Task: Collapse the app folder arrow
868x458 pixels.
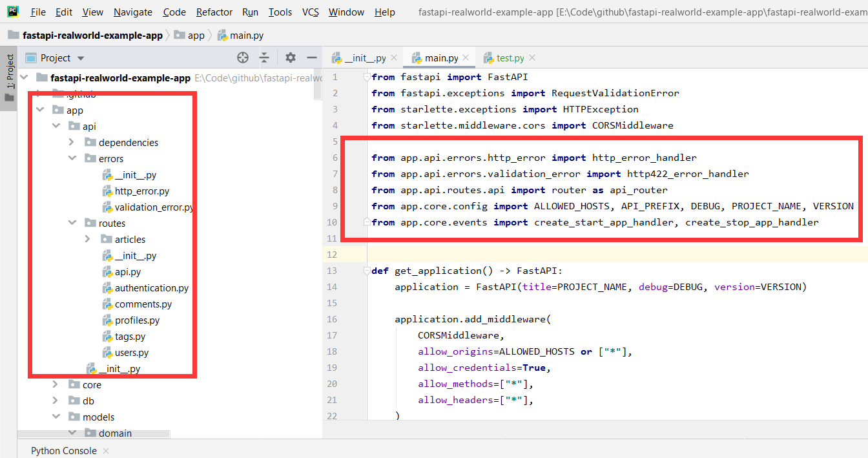Action: click(40, 110)
